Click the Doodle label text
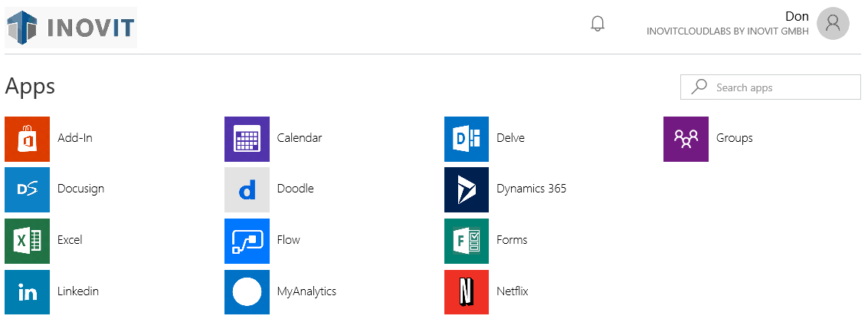The image size is (868, 319). (296, 189)
